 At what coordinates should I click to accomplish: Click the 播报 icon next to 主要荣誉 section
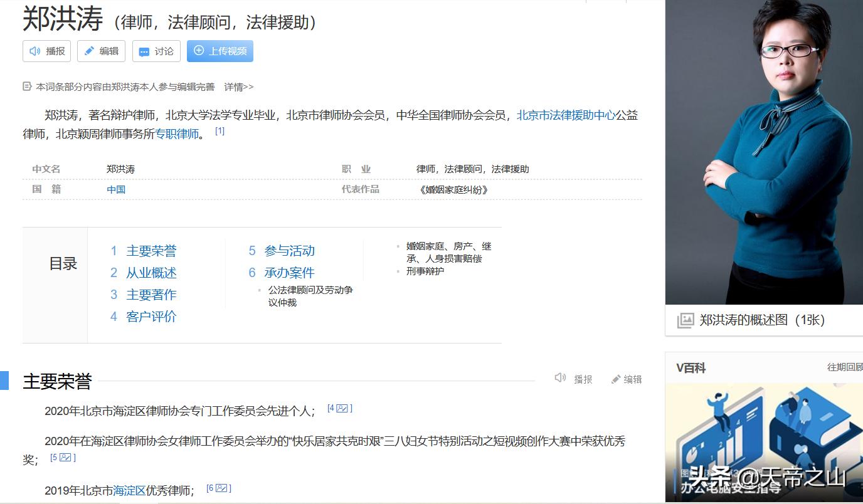(x=560, y=379)
